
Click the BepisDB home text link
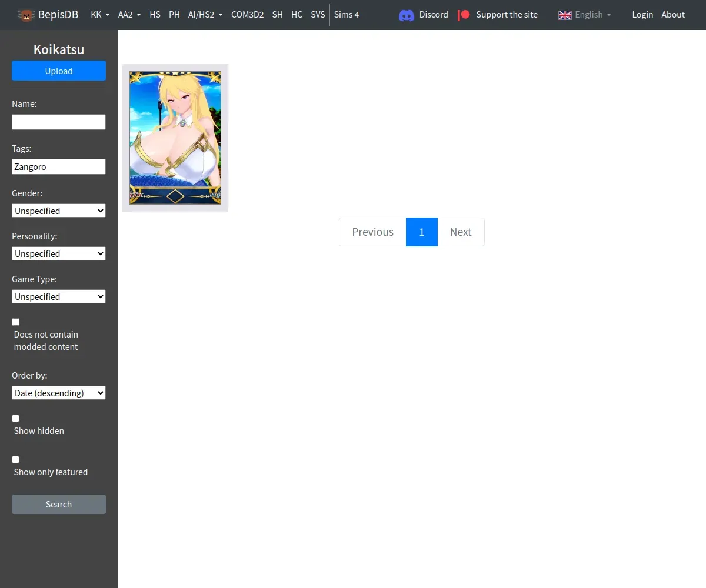[x=58, y=15]
